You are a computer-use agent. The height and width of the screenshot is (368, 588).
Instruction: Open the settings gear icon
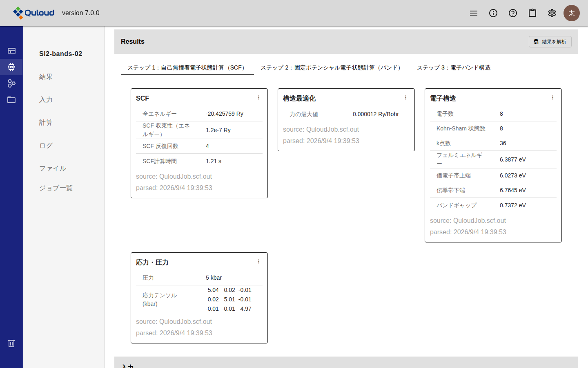click(552, 13)
